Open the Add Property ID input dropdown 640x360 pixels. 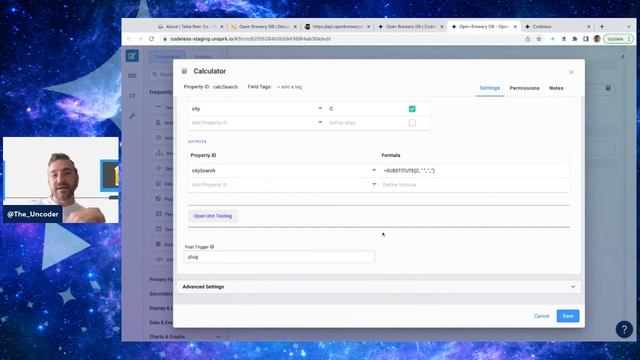(320, 122)
